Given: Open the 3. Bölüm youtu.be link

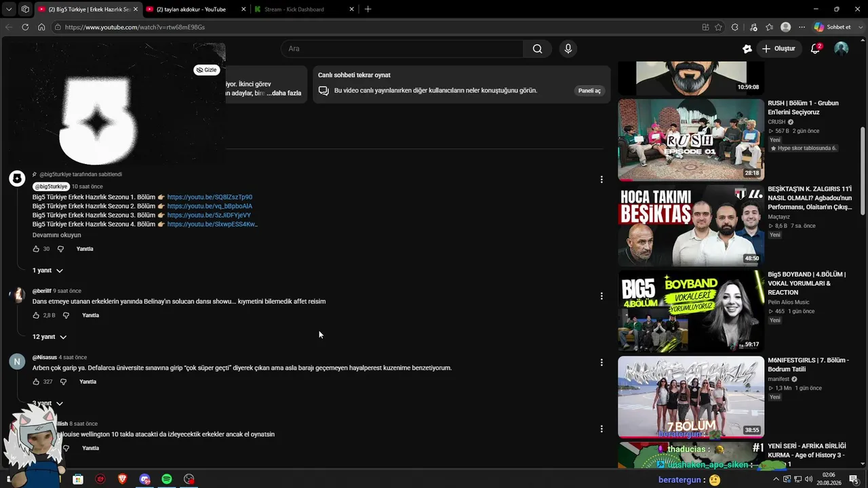Looking at the screenshot, I should coord(209,216).
